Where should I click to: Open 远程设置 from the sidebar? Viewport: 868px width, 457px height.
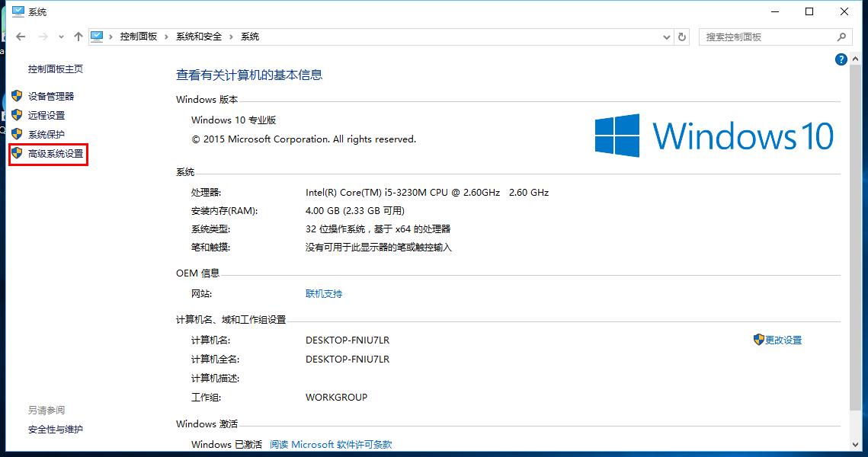(46, 115)
